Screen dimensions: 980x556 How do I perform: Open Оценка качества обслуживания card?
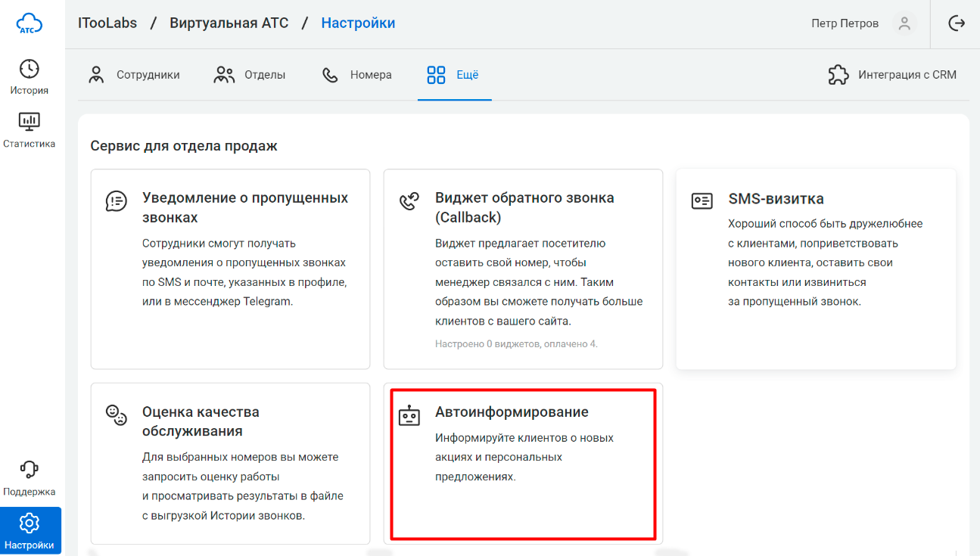click(230, 463)
